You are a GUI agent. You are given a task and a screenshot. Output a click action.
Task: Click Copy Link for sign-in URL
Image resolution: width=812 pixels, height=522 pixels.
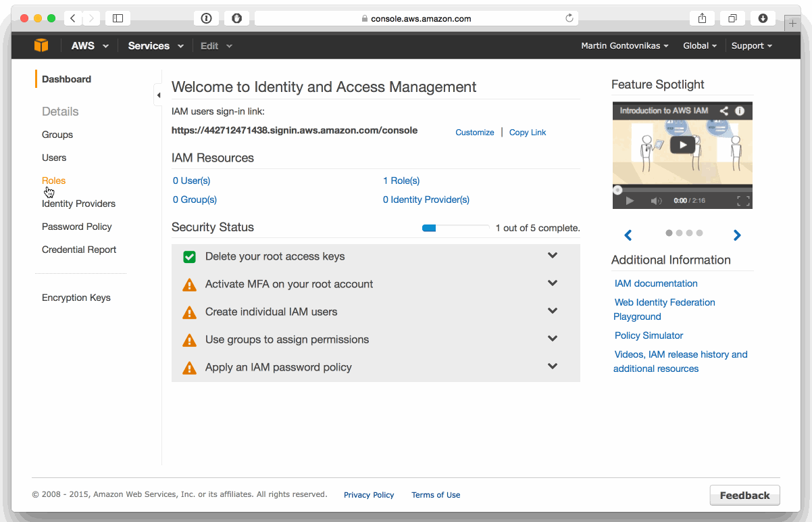(x=528, y=133)
